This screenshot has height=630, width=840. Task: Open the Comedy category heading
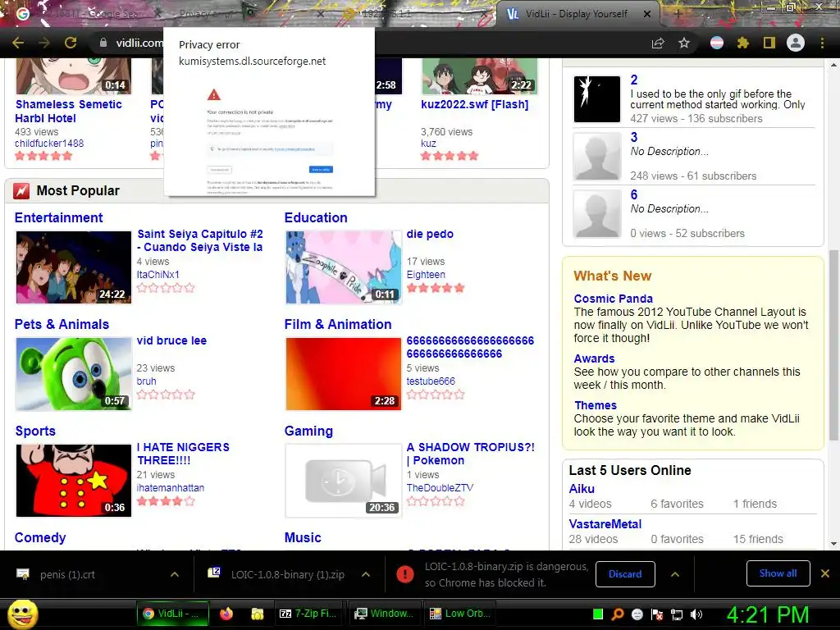click(x=40, y=537)
